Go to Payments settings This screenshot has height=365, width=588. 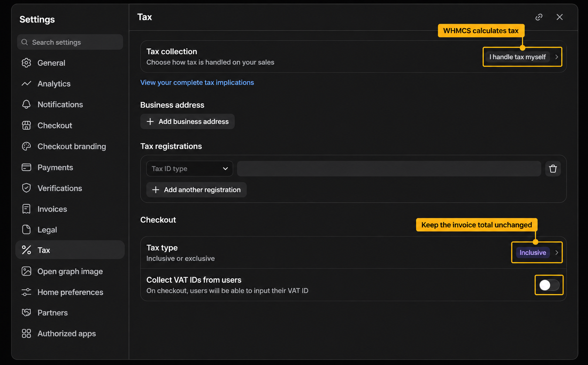(x=70, y=167)
